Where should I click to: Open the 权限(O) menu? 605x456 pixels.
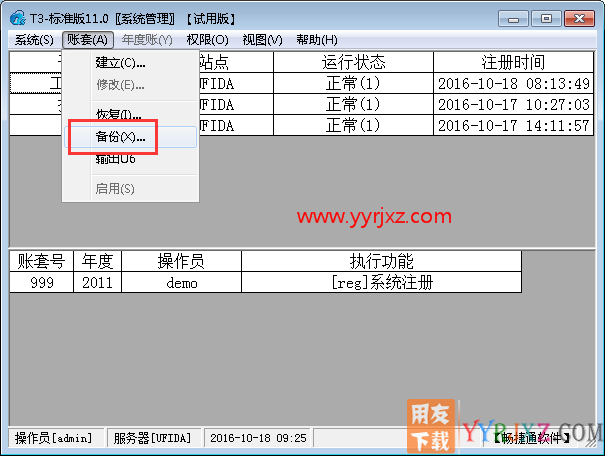(208, 40)
